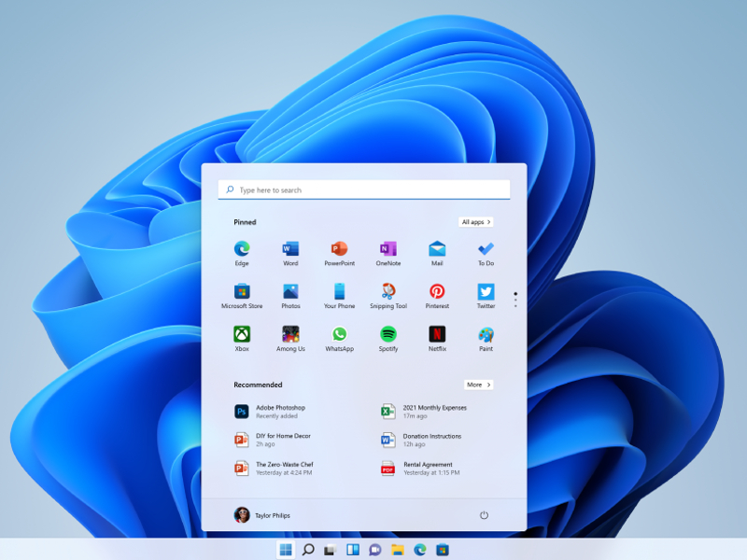Open the Xbox app
Image resolution: width=747 pixels, height=560 pixels.
[x=242, y=339]
